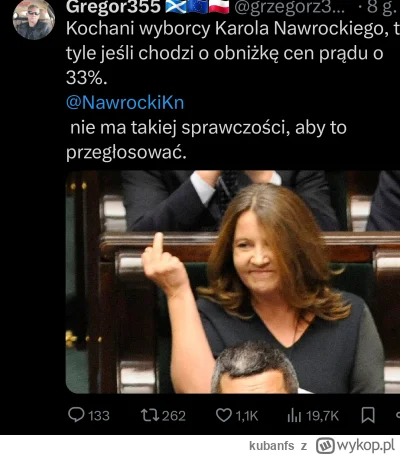Like the tweet with heart icon
This screenshot has width=400, height=455.
click(x=224, y=415)
